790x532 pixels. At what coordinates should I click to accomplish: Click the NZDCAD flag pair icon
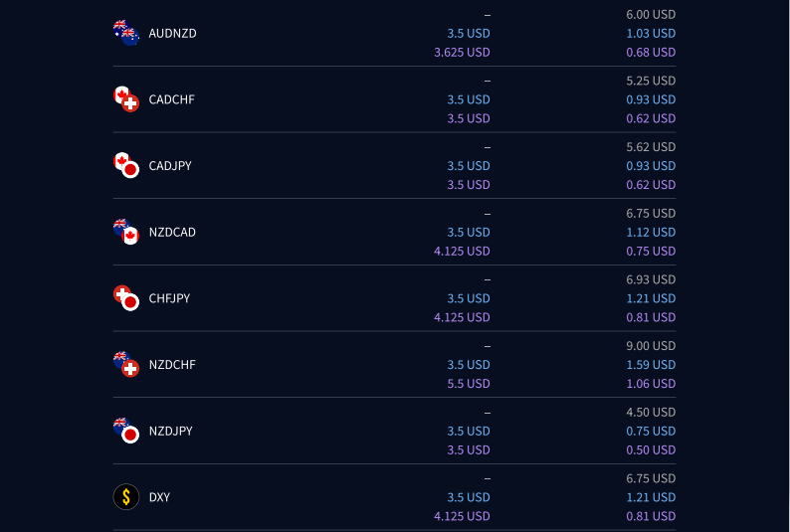[126, 232]
